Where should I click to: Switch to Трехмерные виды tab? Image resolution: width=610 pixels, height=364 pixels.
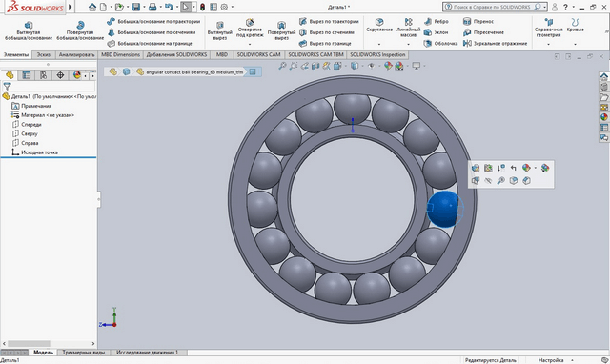pyautogui.click(x=84, y=353)
